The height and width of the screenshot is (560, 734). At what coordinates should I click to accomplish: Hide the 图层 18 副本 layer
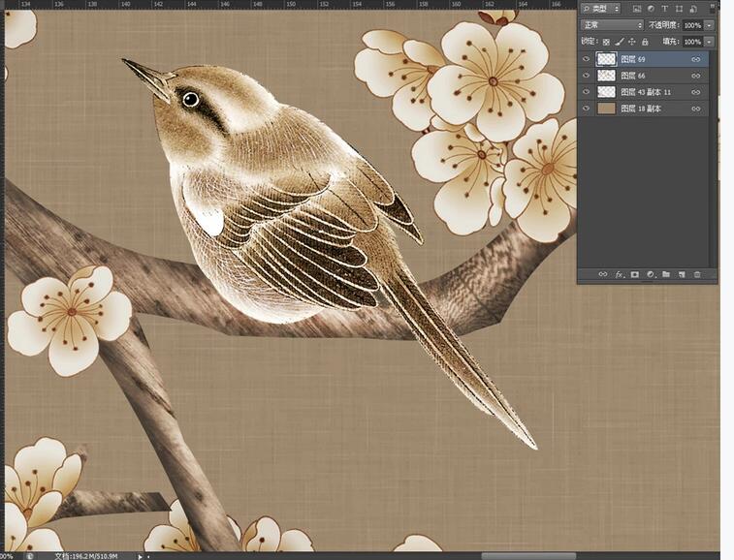pos(586,109)
